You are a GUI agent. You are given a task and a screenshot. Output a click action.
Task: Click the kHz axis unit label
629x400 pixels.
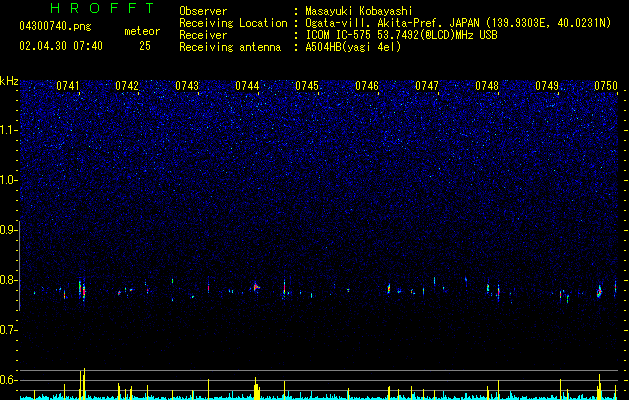click(x=9, y=81)
